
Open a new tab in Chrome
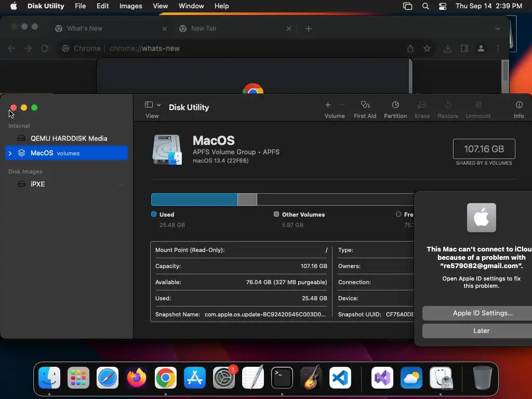point(309,29)
